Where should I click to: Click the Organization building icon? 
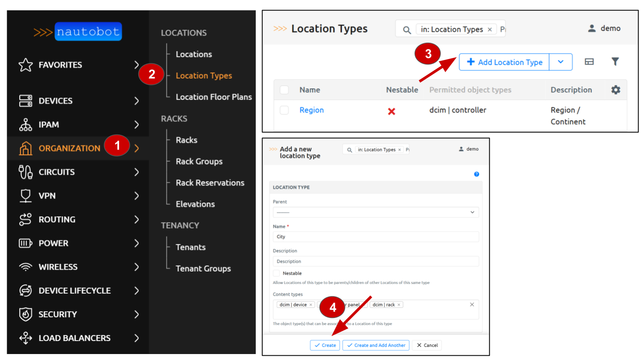point(25,148)
